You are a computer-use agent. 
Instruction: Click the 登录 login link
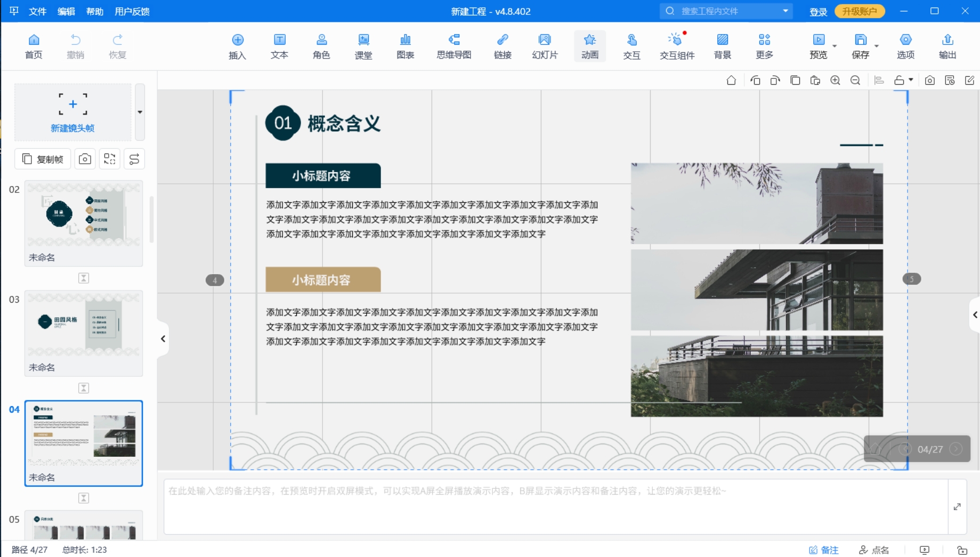(x=818, y=12)
